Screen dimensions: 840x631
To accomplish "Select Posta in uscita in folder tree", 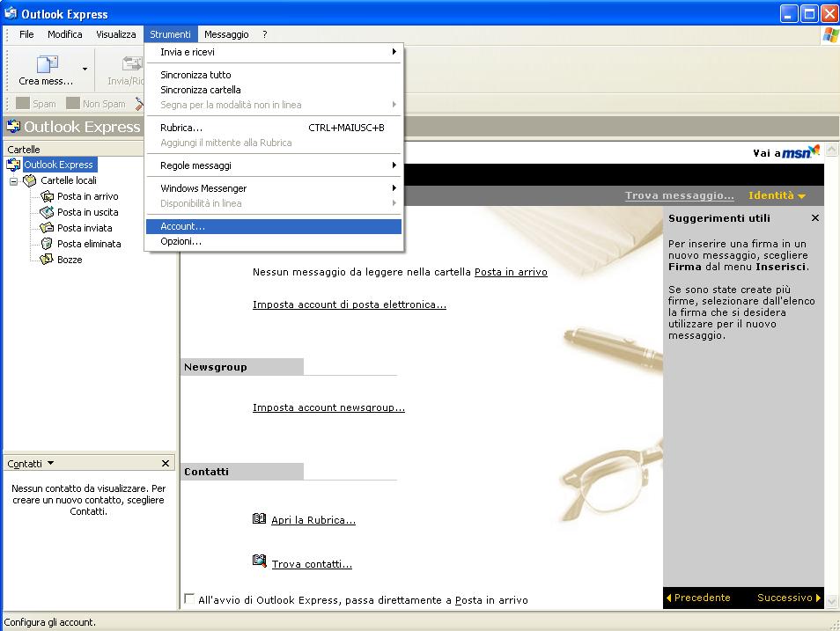I will [x=88, y=212].
